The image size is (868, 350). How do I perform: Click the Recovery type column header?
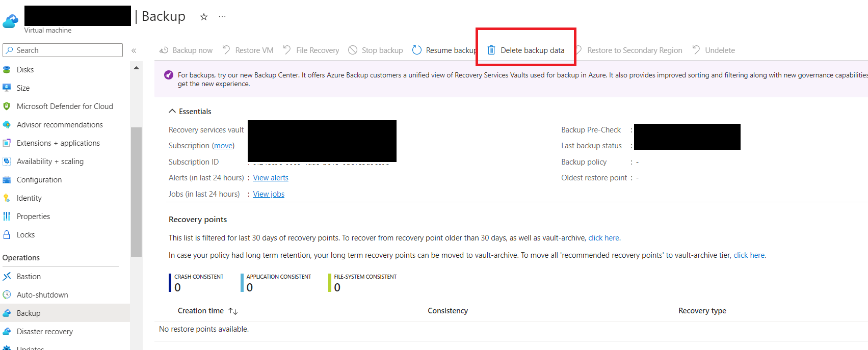tap(702, 311)
